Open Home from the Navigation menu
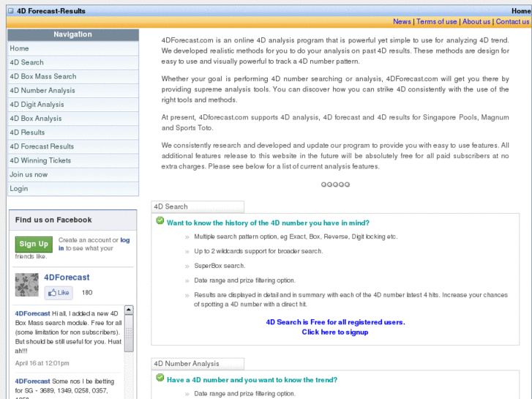The width and height of the screenshot is (532, 399). (20, 48)
